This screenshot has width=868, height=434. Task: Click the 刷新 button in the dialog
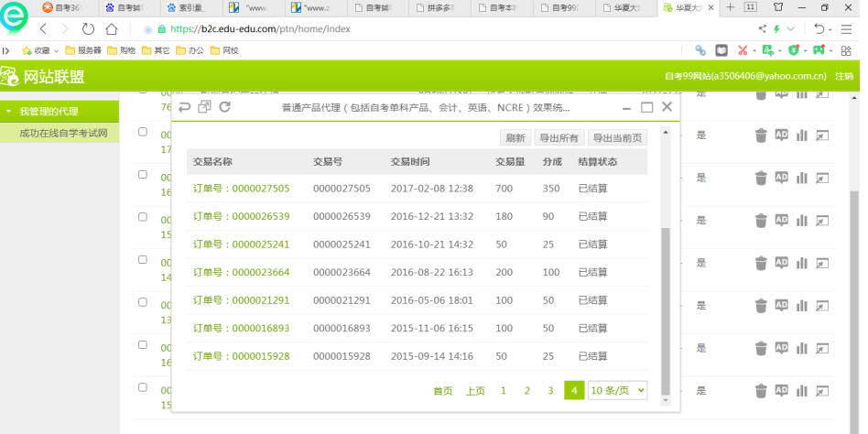(515, 138)
